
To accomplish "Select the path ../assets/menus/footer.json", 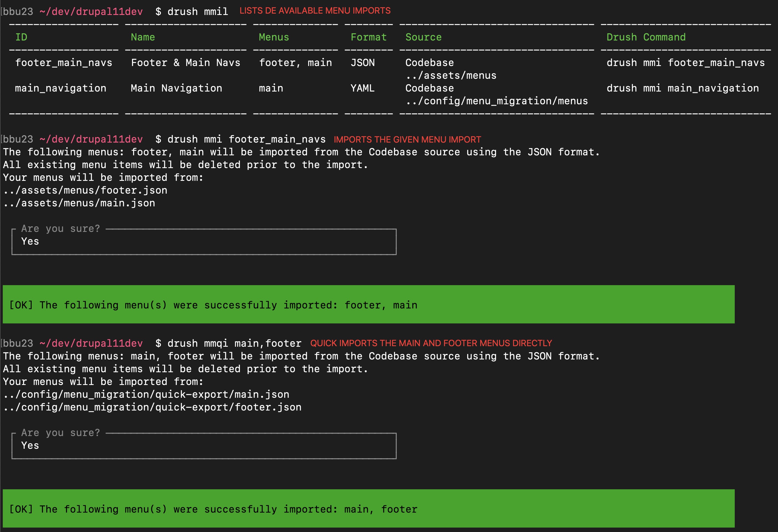I will click(x=85, y=190).
